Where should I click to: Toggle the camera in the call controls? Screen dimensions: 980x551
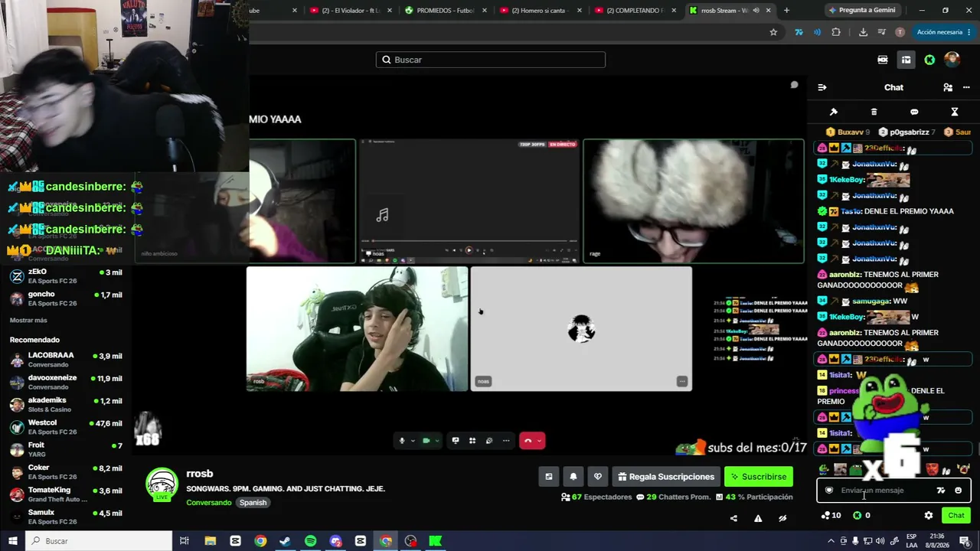pos(426,441)
